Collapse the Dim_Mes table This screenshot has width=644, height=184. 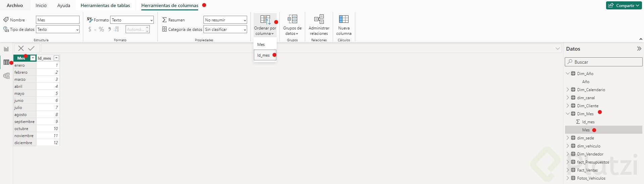click(x=568, y=114)
